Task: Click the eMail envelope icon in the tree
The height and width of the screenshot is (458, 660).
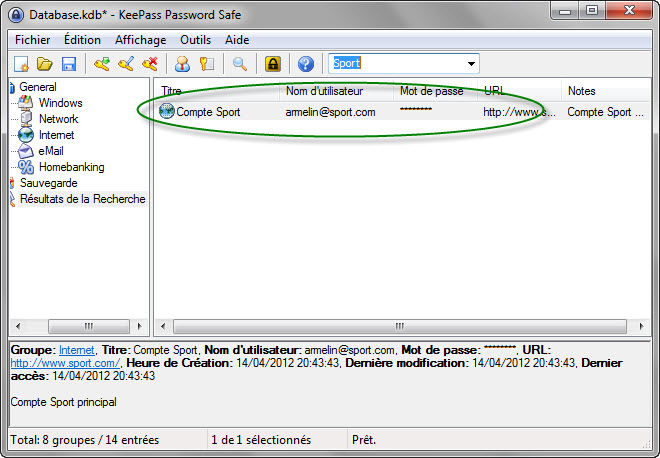Action: tap(26, 151)
